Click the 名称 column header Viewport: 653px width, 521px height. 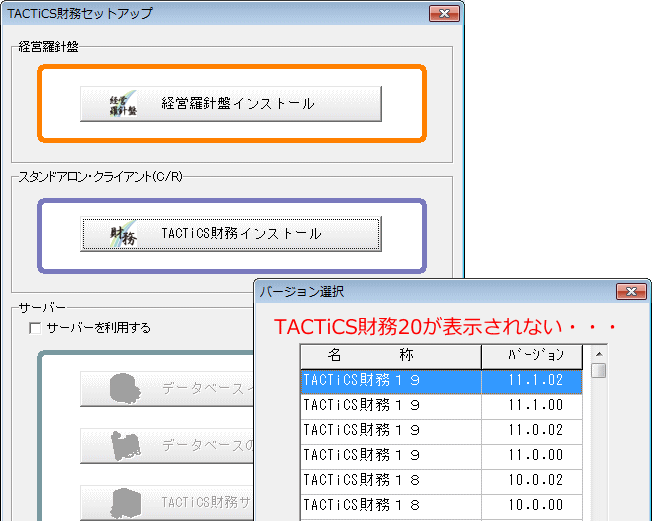[391, 356]
